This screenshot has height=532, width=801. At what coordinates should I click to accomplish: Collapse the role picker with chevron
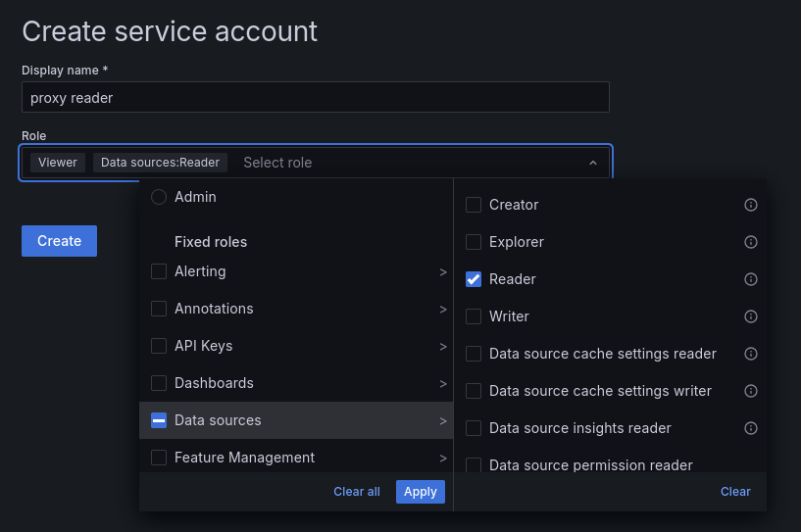[593, 163]
